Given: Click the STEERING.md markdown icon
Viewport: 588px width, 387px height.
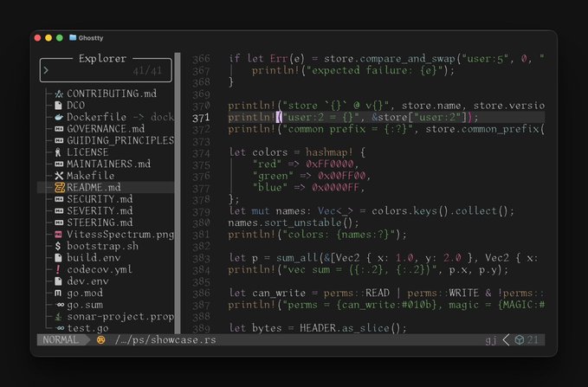Looking at the screenshot, I should (x=59, y=223).
